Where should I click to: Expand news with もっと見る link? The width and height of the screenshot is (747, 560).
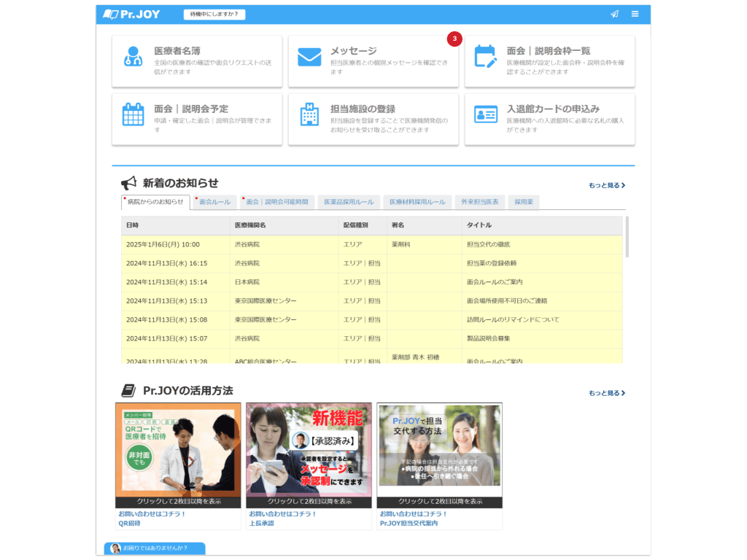click(x=607, y=185)
